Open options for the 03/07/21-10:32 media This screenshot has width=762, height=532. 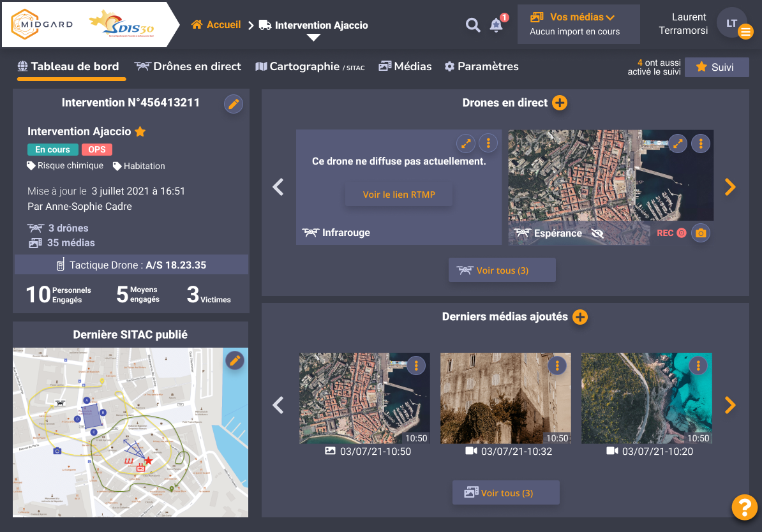557,366
